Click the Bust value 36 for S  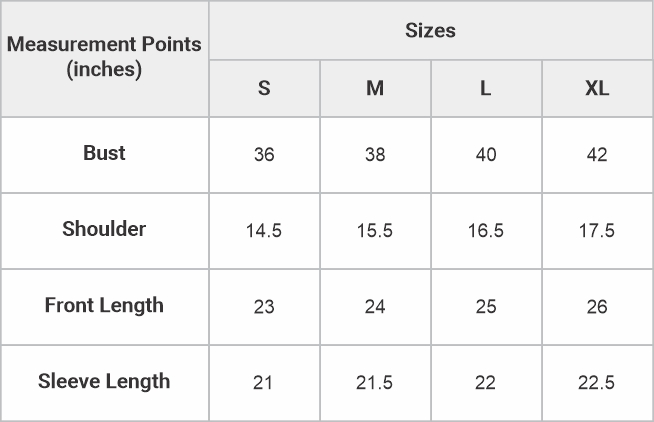(264, 155)
